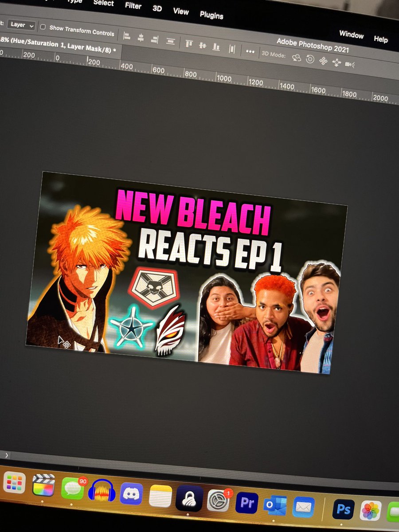Open the Auto-Select Layer dropdown
399x532 pixels.
[x=22, y=25]
